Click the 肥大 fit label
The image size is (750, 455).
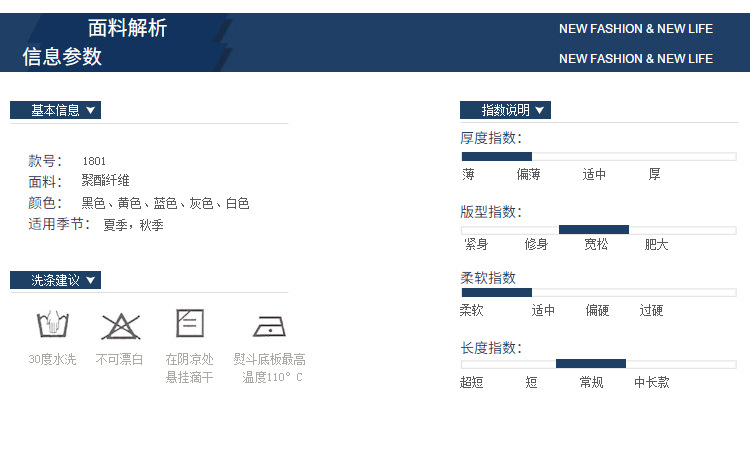click(x=656, y=244)
